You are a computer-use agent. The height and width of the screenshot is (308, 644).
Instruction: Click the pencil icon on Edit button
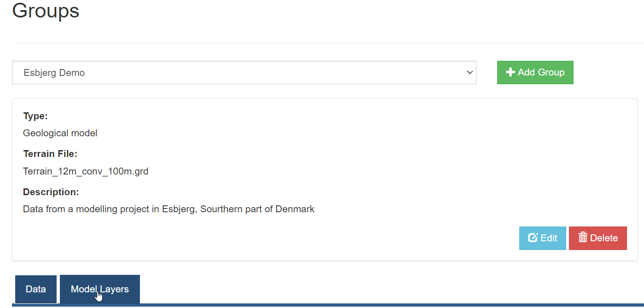533,238
